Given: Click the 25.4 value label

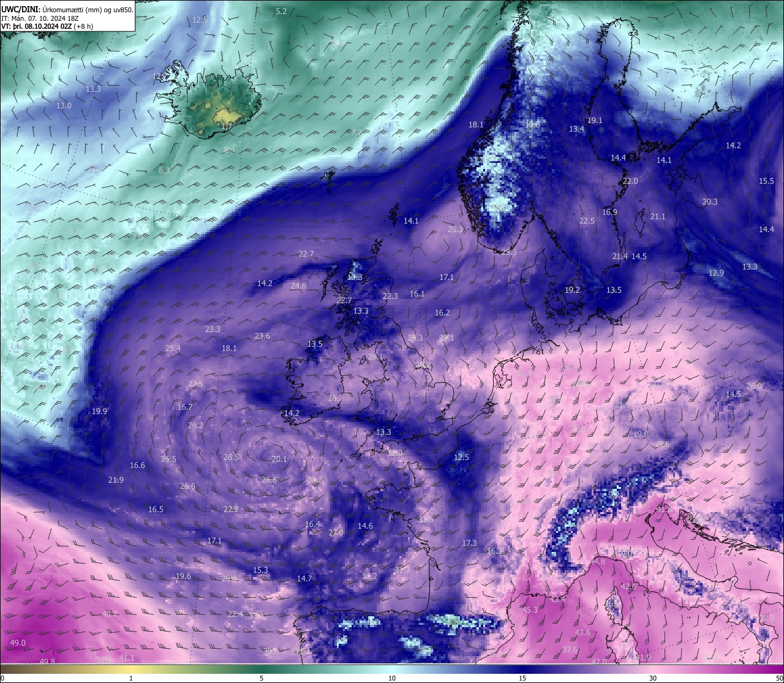Looking at the screenshot, I should point(173,348).
